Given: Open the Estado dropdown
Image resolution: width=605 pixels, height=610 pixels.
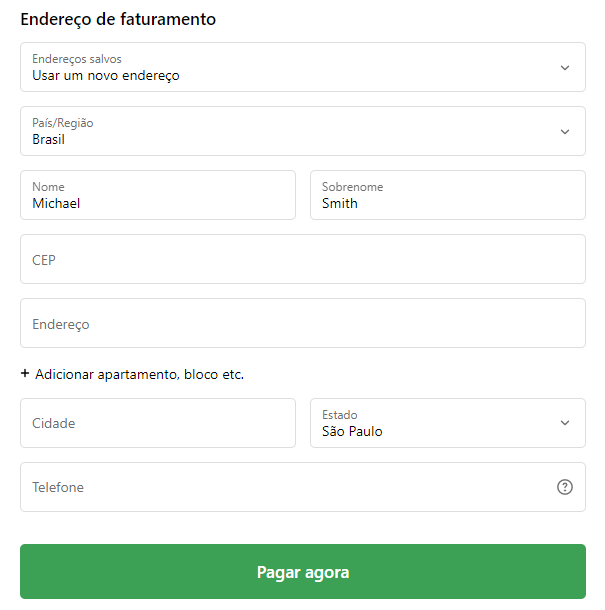Looking at the screenshot, I should point(447,423).
